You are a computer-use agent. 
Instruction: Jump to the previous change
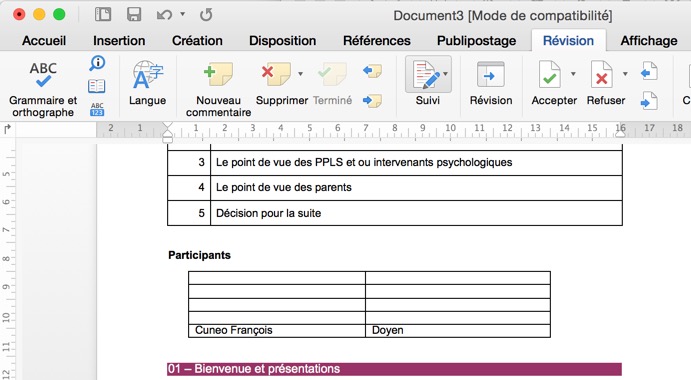tap(649, 71)
